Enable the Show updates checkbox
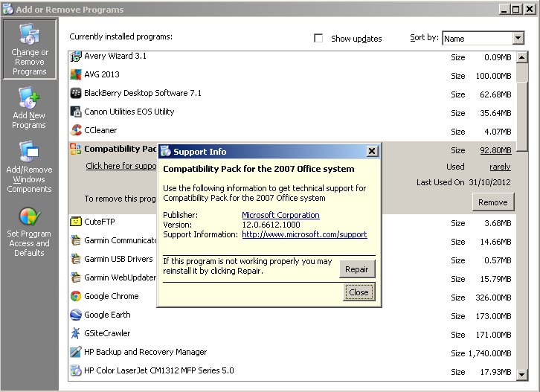The image size is (540, 392). [318, 38]
